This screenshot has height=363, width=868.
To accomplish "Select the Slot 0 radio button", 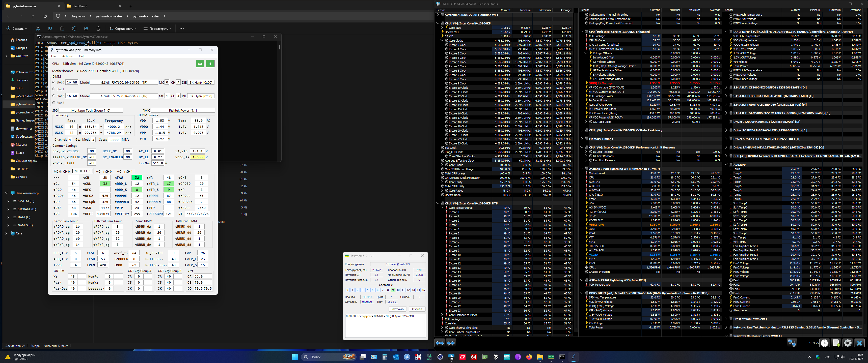I will [x=54, y=82].
